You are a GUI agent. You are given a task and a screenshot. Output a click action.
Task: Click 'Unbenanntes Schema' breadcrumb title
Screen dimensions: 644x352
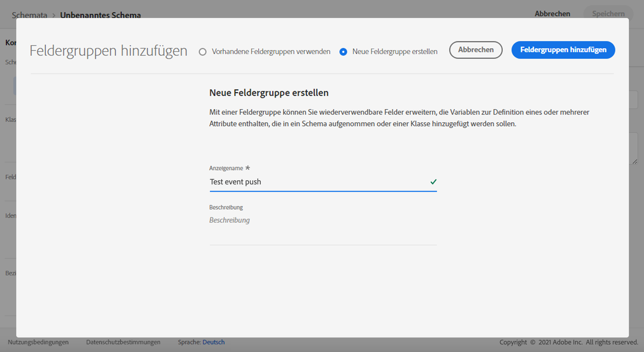pos(100,15)
